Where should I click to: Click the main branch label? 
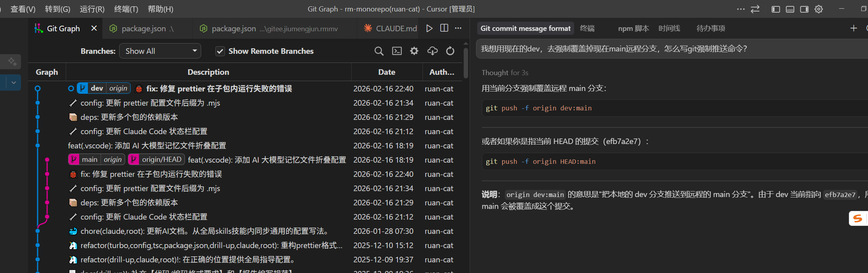(x=89, y=159)
